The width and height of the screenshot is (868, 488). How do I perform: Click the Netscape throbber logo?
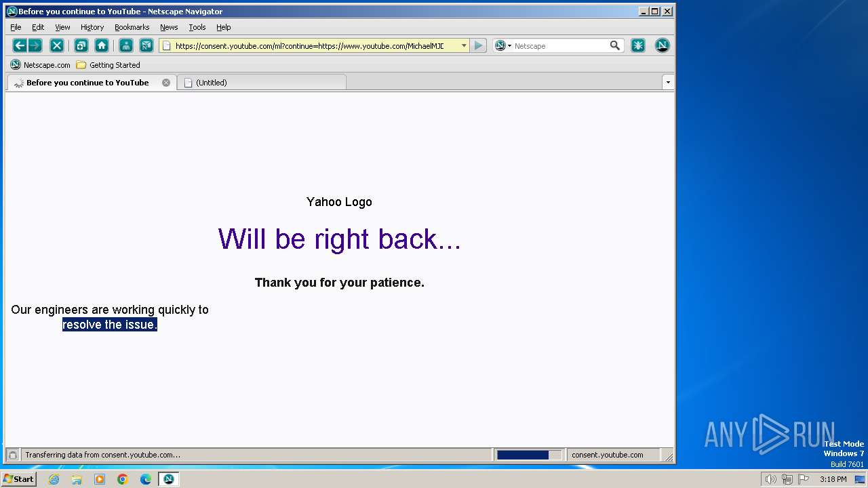(x=663, y=45)
